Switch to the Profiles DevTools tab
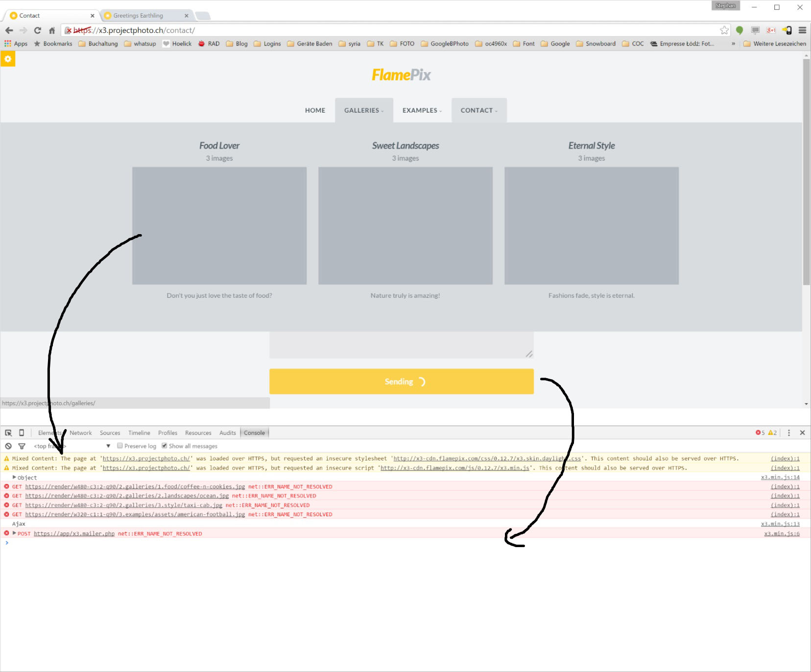 [x=167, y=433]
